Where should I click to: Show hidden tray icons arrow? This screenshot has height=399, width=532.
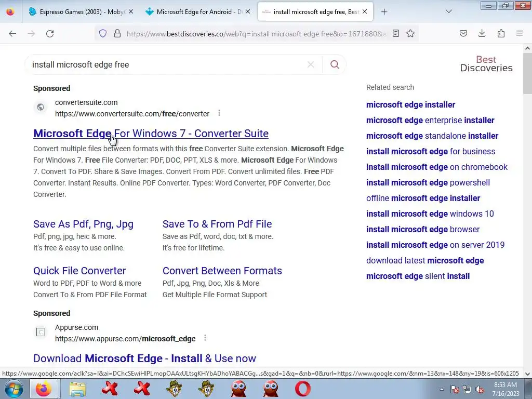point(442,390)
